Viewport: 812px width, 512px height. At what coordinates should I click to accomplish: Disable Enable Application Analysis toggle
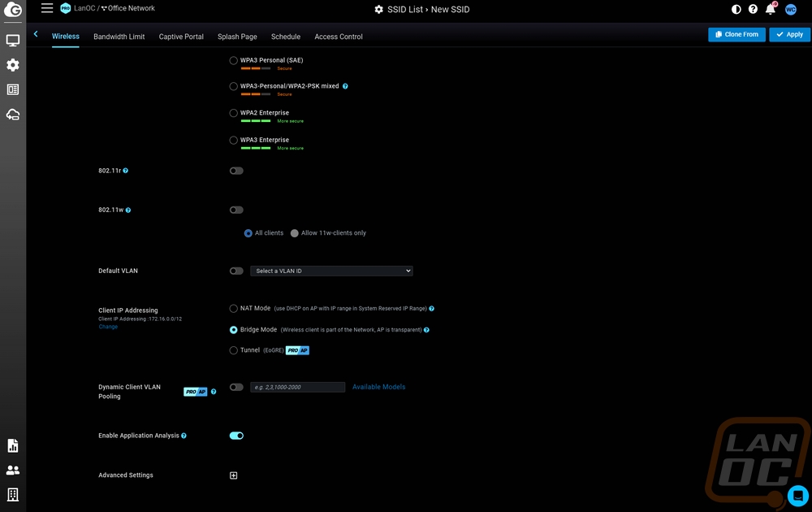coord(236,436)
